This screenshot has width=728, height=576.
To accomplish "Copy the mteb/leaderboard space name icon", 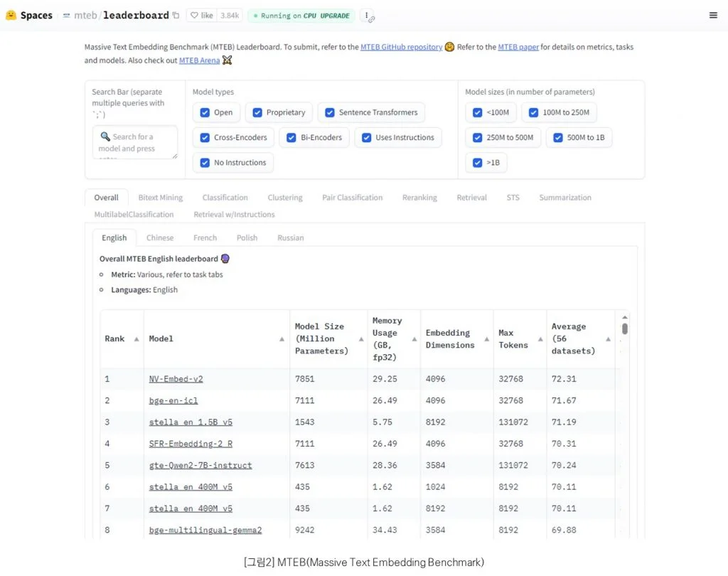I will 176,16.
